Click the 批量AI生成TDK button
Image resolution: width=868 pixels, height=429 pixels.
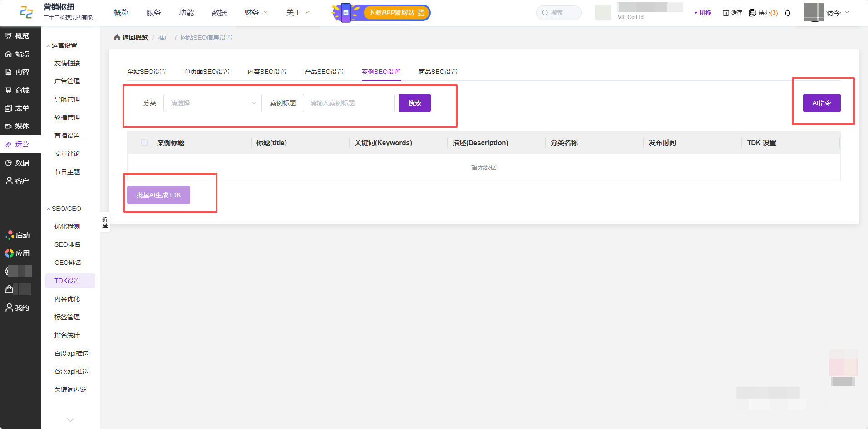[x=158, y=195]
